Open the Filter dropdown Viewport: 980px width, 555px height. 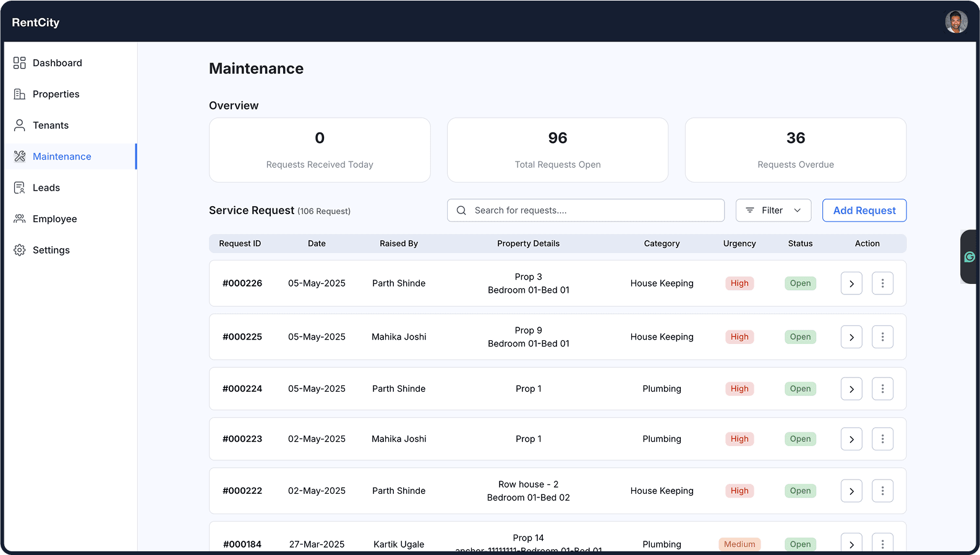[773, 210]
